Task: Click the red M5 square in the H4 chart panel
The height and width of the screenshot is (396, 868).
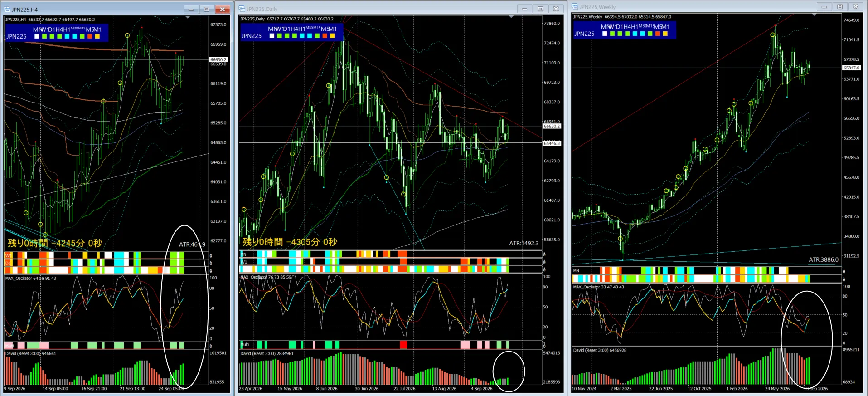Action: (x=90, y=36)
